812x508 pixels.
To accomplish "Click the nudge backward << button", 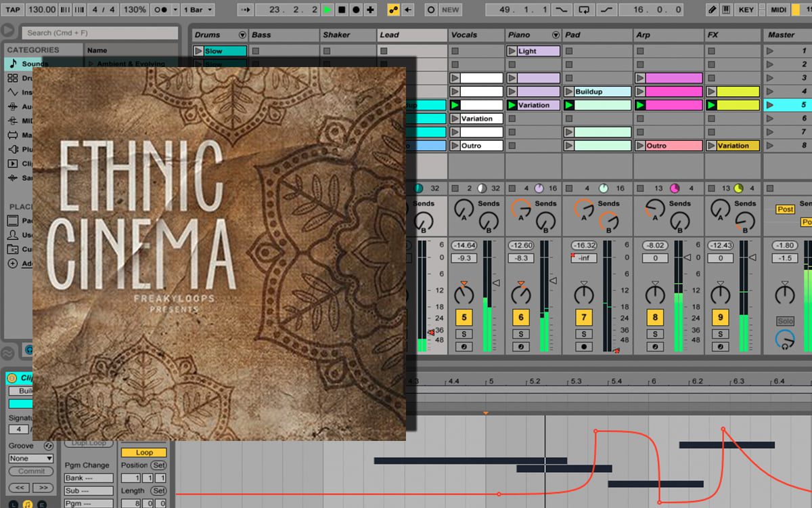I will click(20, 488).
